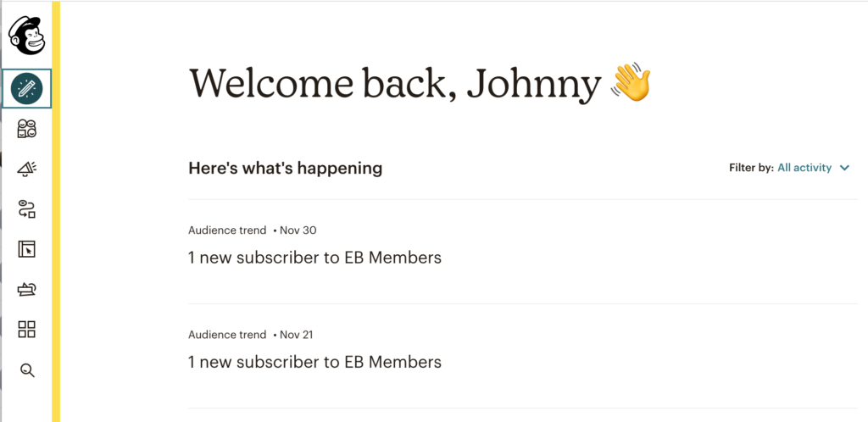
Task: Click the Audience trend Nov 21 label
Action: tap(252, 335)
